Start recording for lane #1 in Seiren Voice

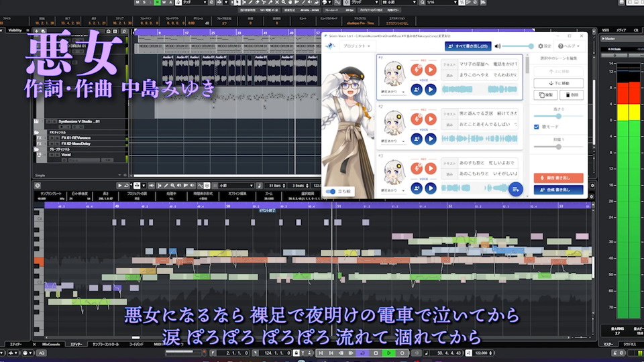[x=417, y=69]
